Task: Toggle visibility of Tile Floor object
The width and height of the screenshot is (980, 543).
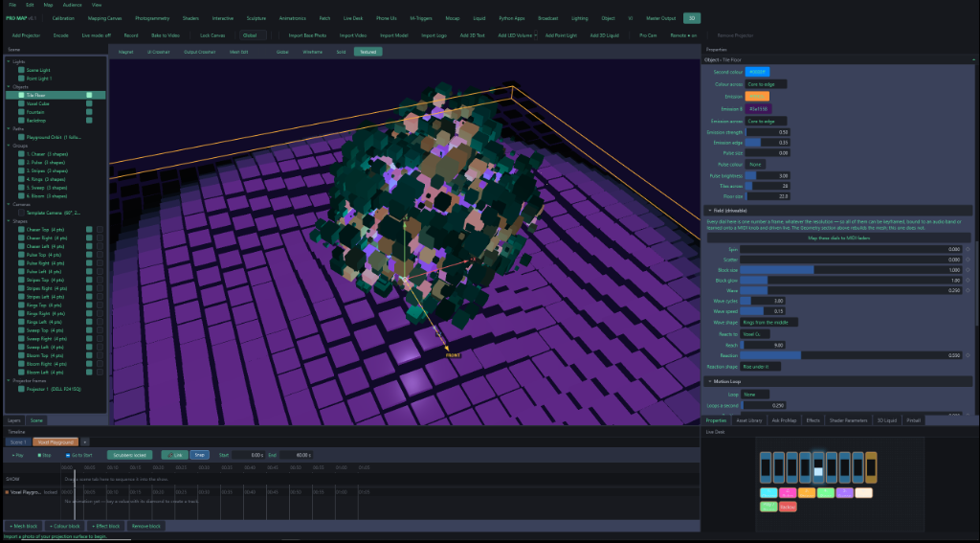Action: point(89,95)
